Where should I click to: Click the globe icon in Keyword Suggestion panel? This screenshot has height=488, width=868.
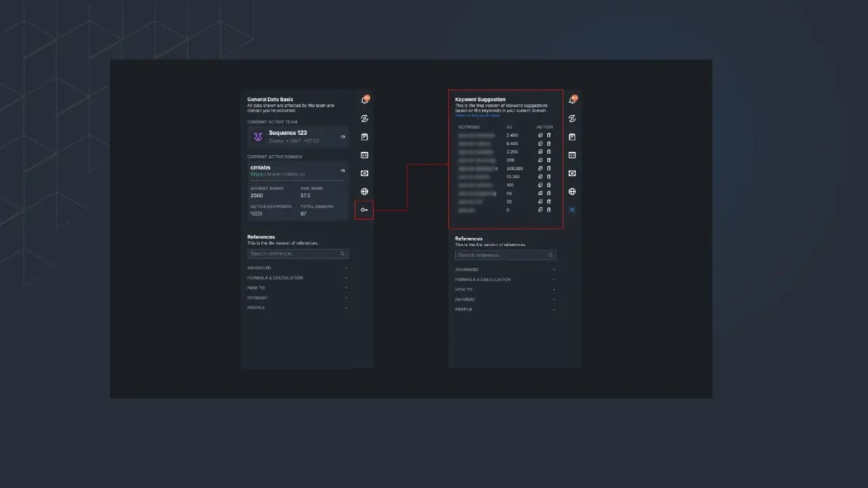(x=572, y=192)
